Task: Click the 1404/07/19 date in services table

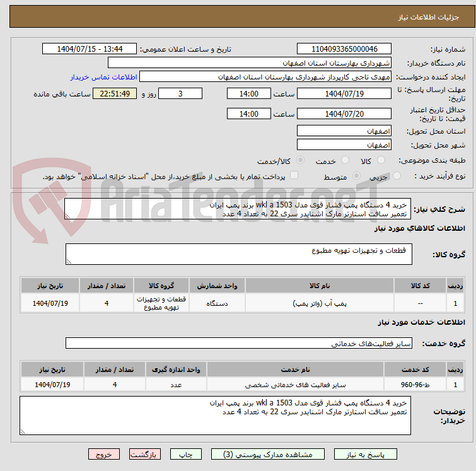Action: 52,385
